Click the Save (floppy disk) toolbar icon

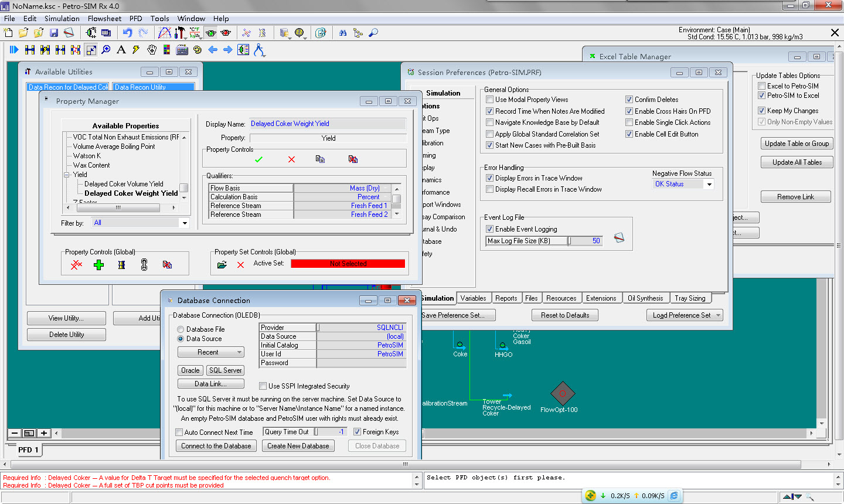click(53, 33)
